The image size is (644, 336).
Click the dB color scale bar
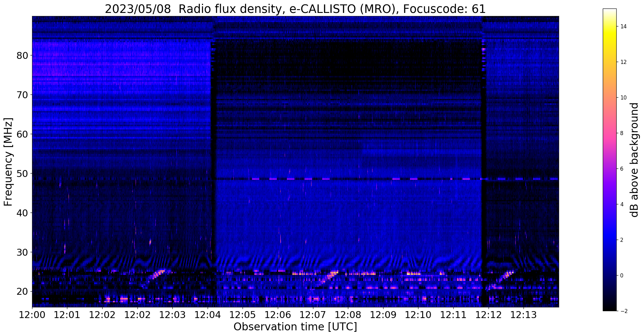(609, 160)
